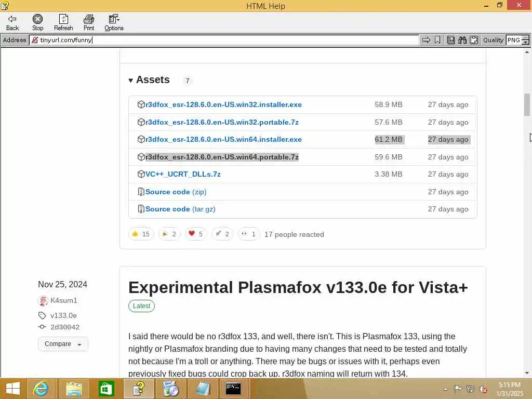Click muted volume tray icon
The width and height of the screenshot is (532, 399).
click(483, 389)
